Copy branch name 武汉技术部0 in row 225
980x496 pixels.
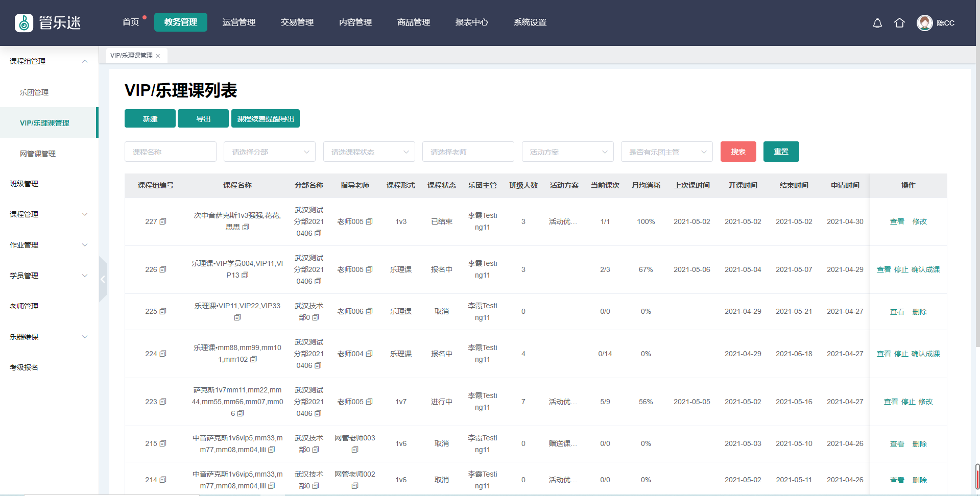[x=316, y=317]
